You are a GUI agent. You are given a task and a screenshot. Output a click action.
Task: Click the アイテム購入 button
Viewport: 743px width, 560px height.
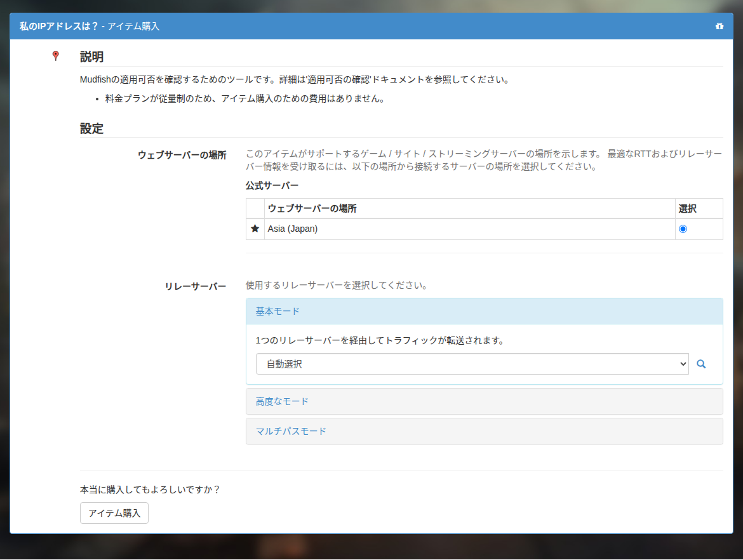click(114, 513)
